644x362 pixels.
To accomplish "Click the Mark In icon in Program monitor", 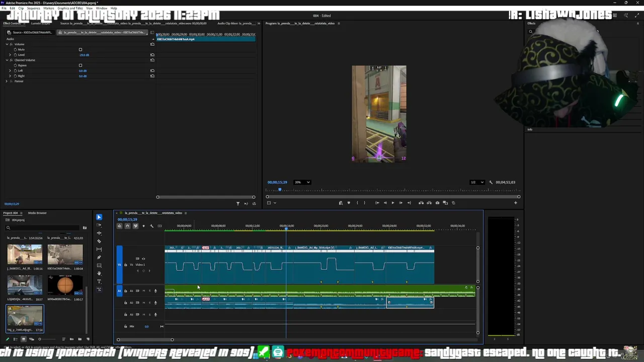I will click(x=357, y=203).
